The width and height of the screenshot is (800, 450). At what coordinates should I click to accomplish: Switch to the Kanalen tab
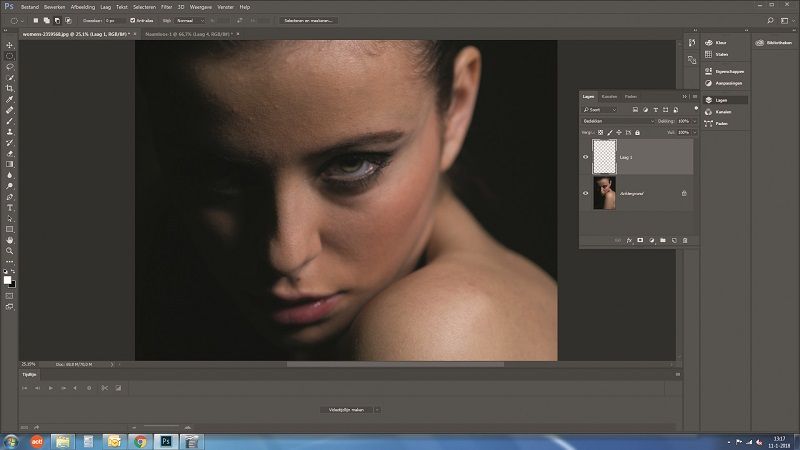click(x=609, y=96)
